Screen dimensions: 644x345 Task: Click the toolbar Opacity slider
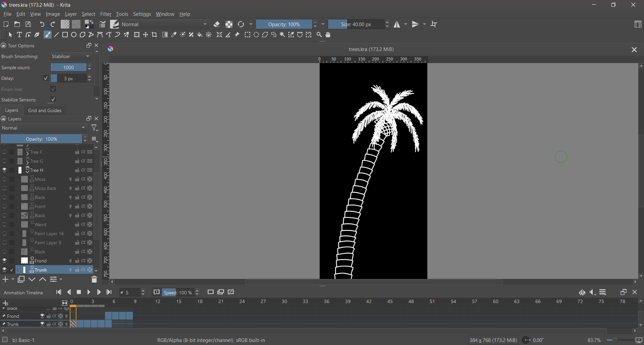click(x=284, y=24)
